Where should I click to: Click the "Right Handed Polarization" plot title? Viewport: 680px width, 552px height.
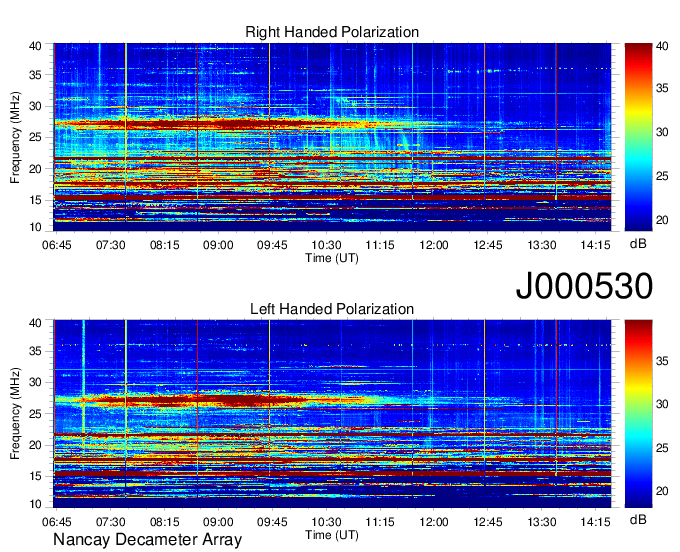(x=332, y=32)
